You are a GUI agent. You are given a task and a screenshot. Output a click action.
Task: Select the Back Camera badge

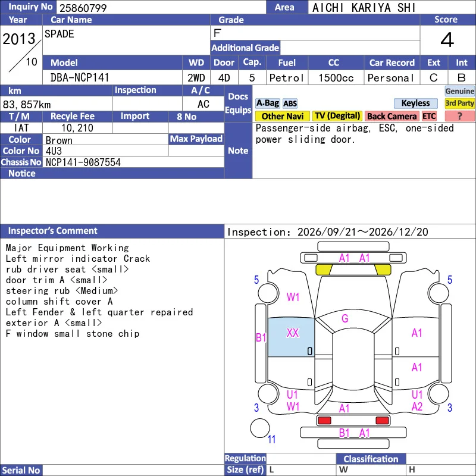[x=392, y=116]
